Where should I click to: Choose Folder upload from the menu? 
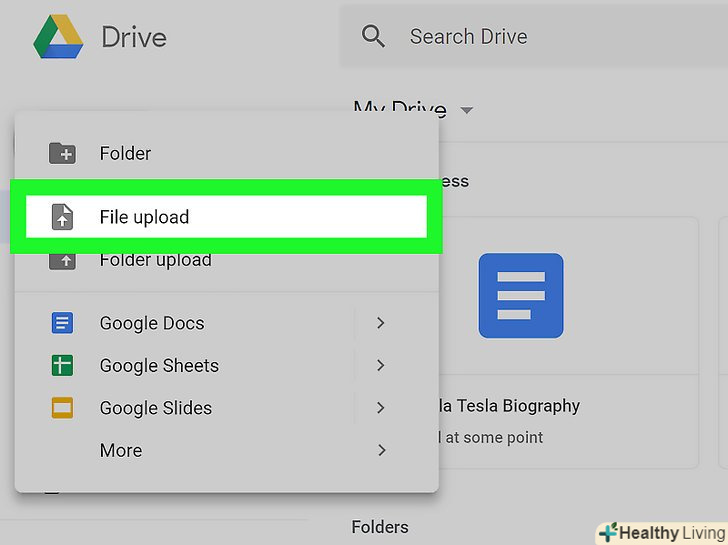pos(155,261)
